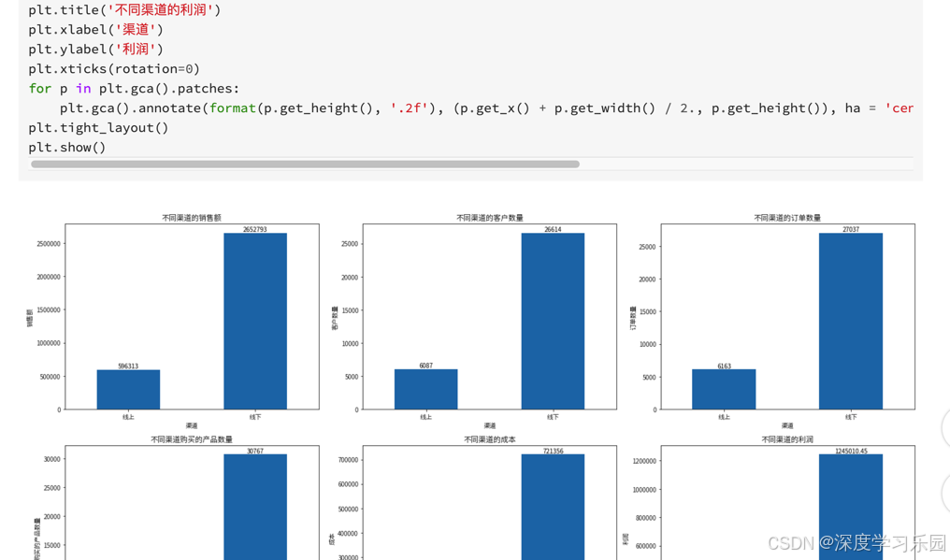
Task: Click the 30767 value label
Action: 255,451
